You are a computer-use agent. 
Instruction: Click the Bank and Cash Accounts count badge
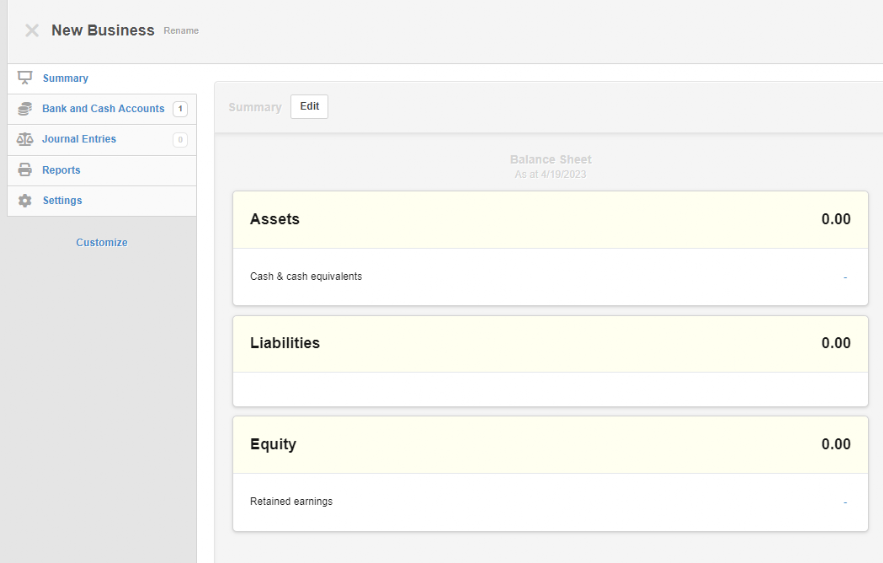click(180, 109)
